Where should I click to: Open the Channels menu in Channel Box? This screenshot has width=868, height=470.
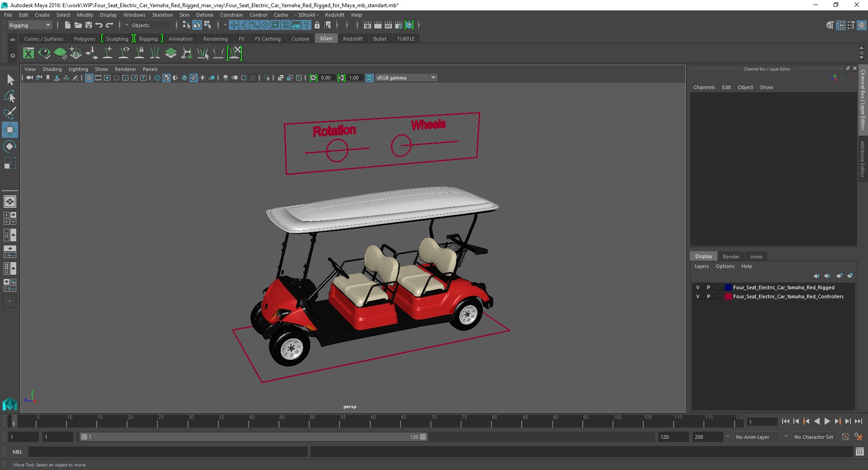(704, 87)
